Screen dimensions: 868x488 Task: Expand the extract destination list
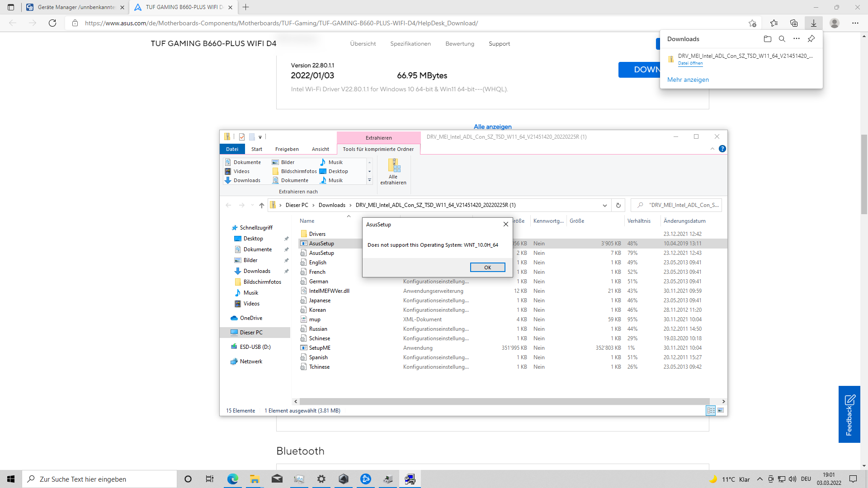(369, 180)
